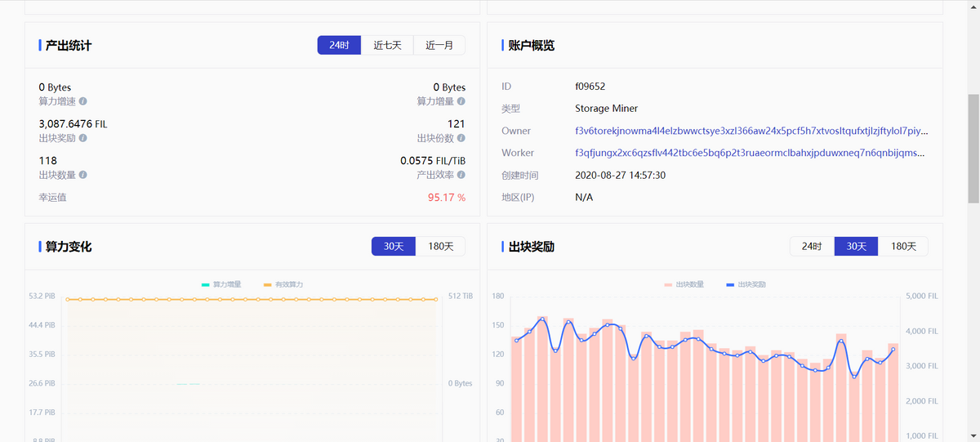Toggle the 出块奖励 line series in legend

pyautogui.click(x=746, y=284)
